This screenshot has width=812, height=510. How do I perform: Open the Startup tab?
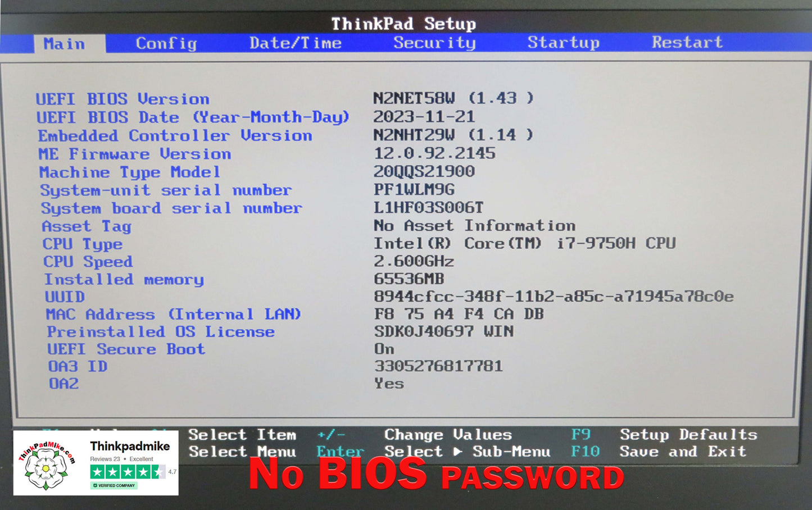click(564, 43)
